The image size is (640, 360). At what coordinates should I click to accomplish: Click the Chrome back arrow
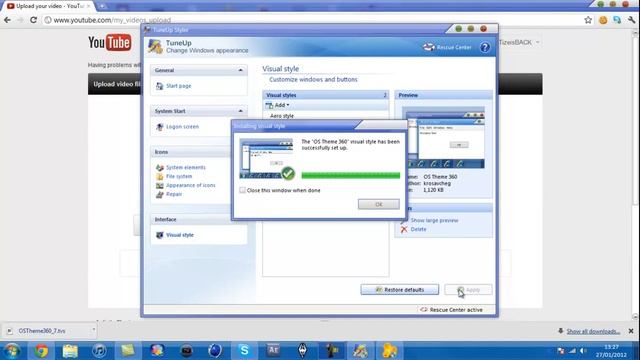(7, 20)
